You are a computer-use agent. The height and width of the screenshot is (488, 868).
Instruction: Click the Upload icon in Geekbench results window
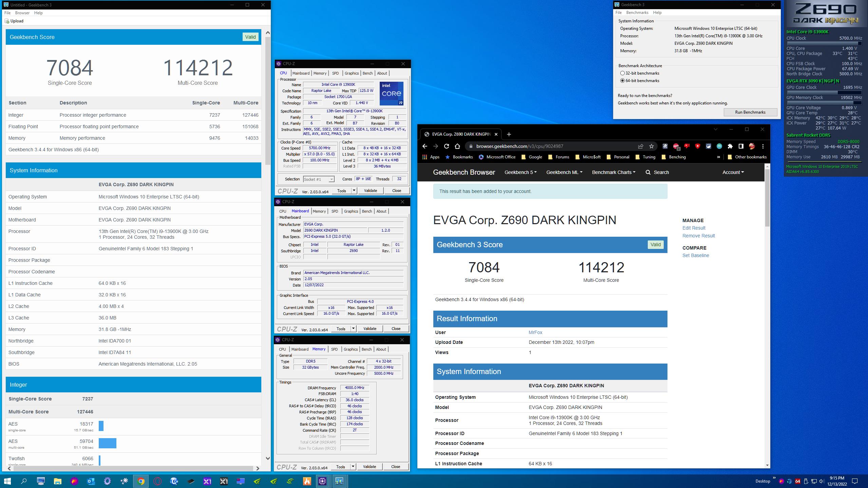pos(7,21)
